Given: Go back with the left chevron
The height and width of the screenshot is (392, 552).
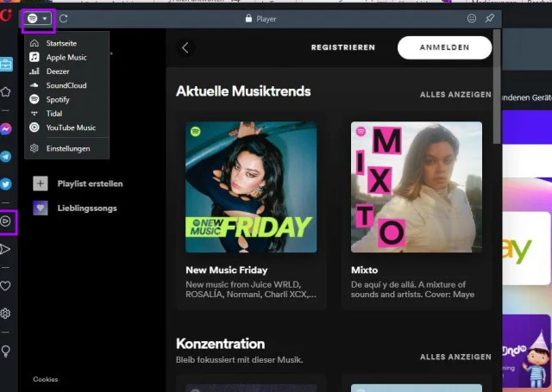Looking at the screenshot, I should click(x=185, y=47).
